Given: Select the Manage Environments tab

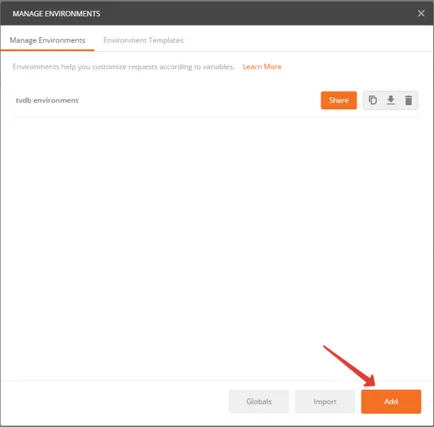Looking at the screenshot, I should tap(47, 40).
